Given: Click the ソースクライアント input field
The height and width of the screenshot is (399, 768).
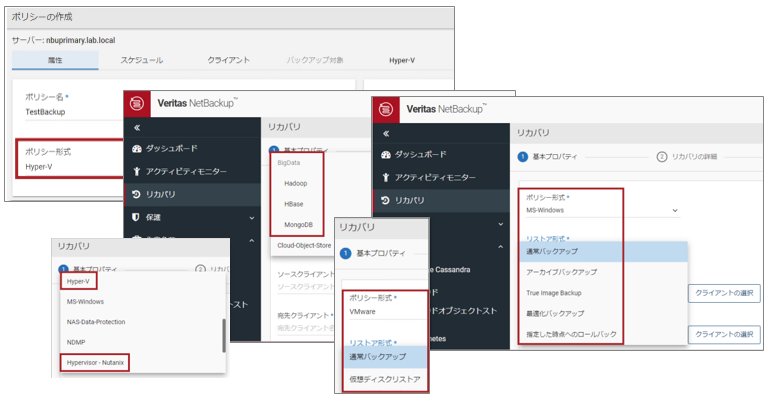Looking at the screenshot, I should coord(305,287).
